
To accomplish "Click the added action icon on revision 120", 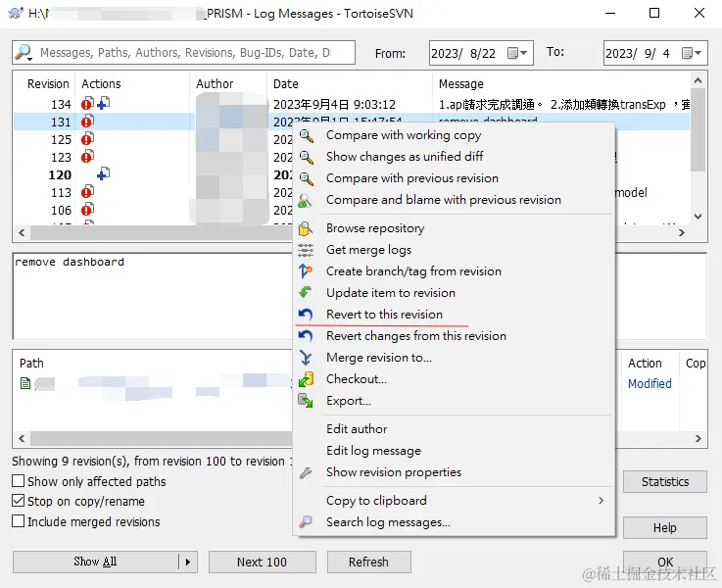I will click(103, 174).
